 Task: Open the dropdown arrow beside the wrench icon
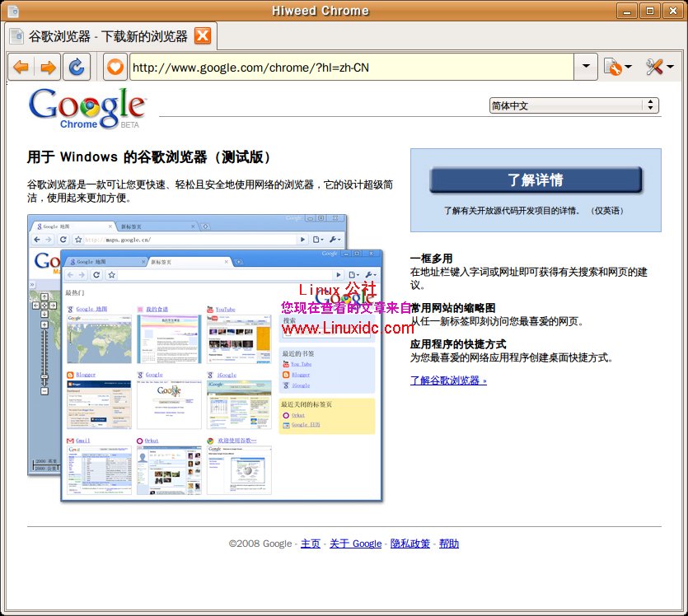(669, 67)
